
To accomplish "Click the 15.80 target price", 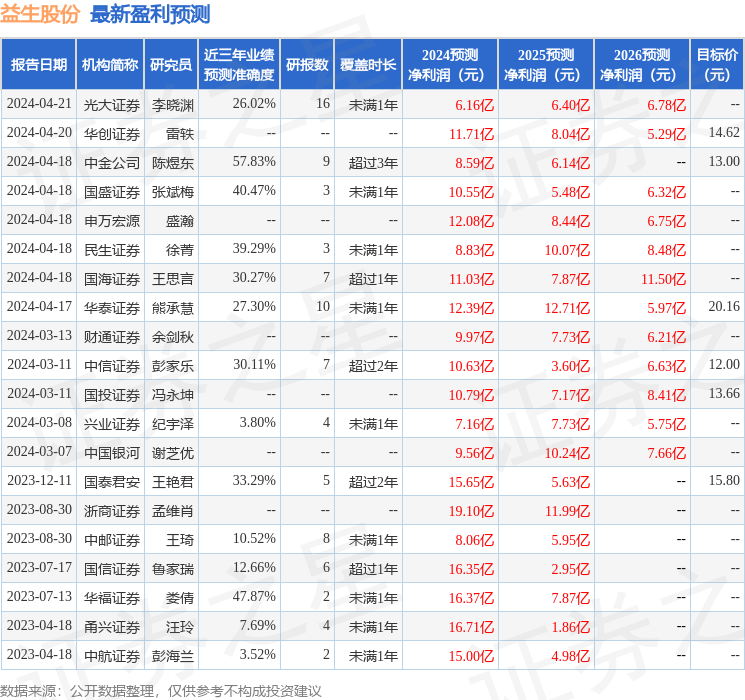I will tap(724, 480).
